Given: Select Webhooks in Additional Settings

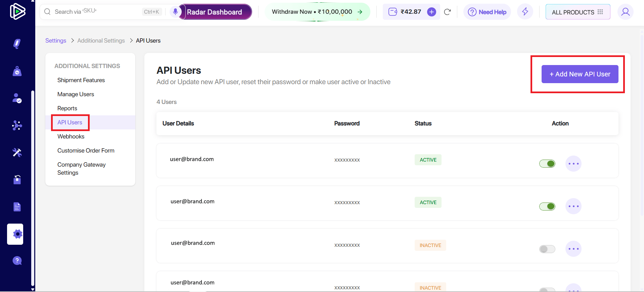Looking at the screenshot, I should pyautogui.click(x=71, y=136).
